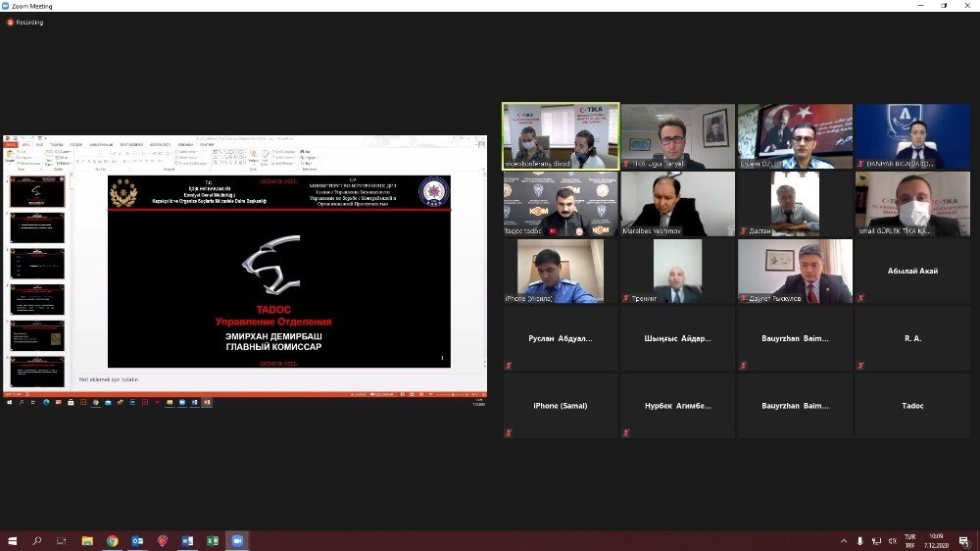This screenshot has width=980, height=551.
Task: Open Excel from the taskbar
Action: [212, 540]
